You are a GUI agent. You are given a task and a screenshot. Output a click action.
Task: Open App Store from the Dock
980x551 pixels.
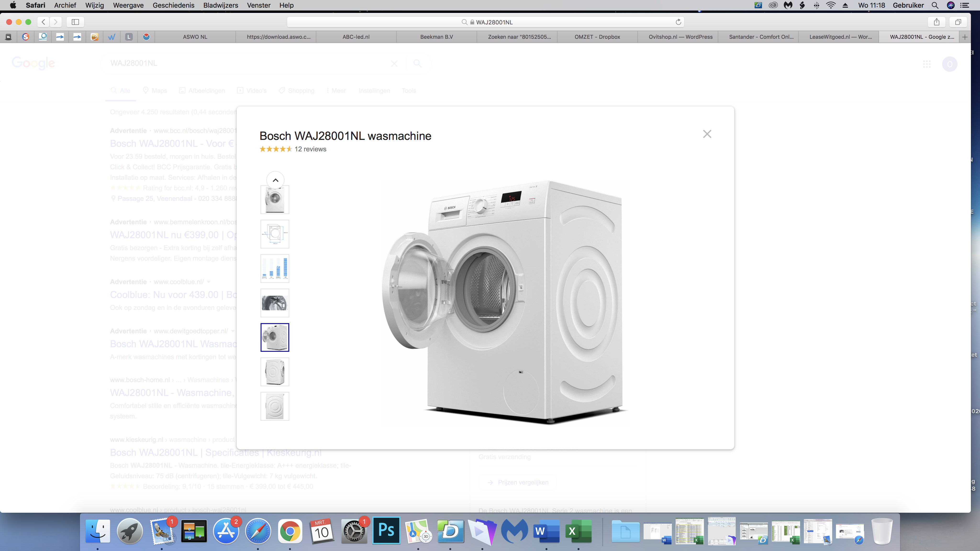[226, 531]
